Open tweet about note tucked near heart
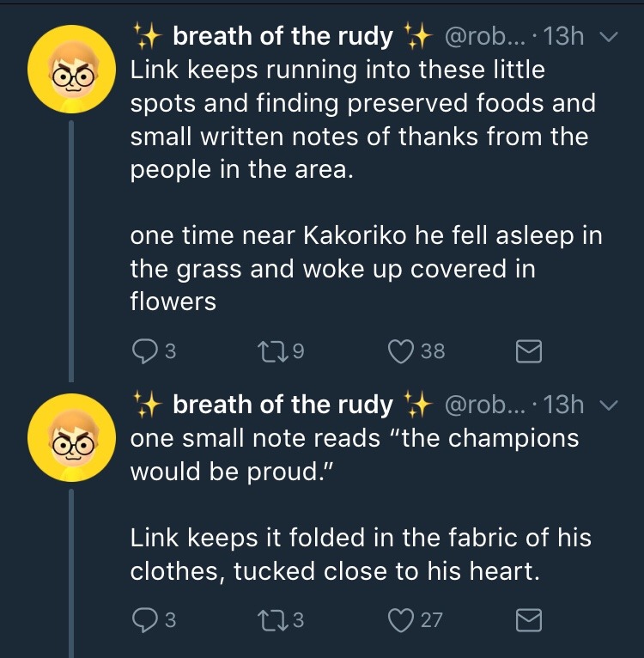 pyautogui.click(x=361, y=555)
